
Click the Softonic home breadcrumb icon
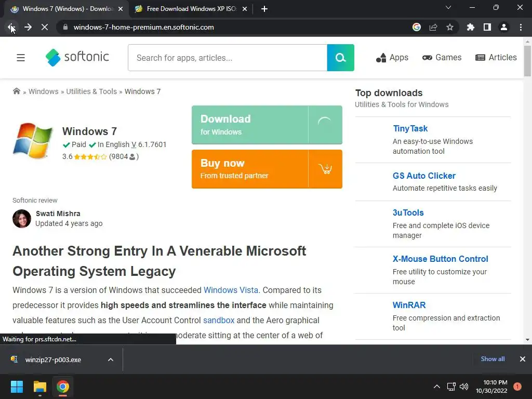pos(17,91)
